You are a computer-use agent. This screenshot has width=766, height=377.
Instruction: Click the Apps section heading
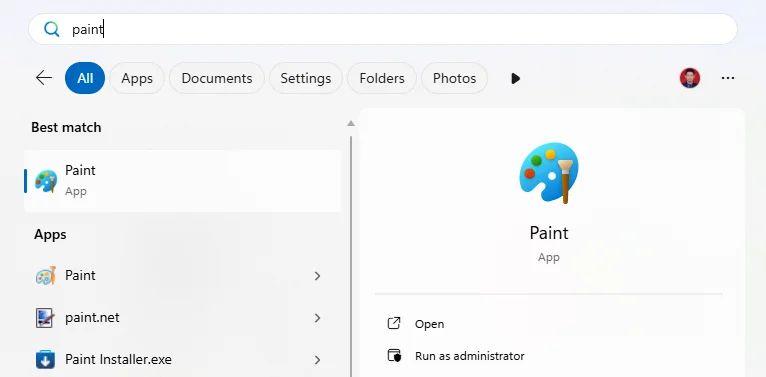coord(50,235)
